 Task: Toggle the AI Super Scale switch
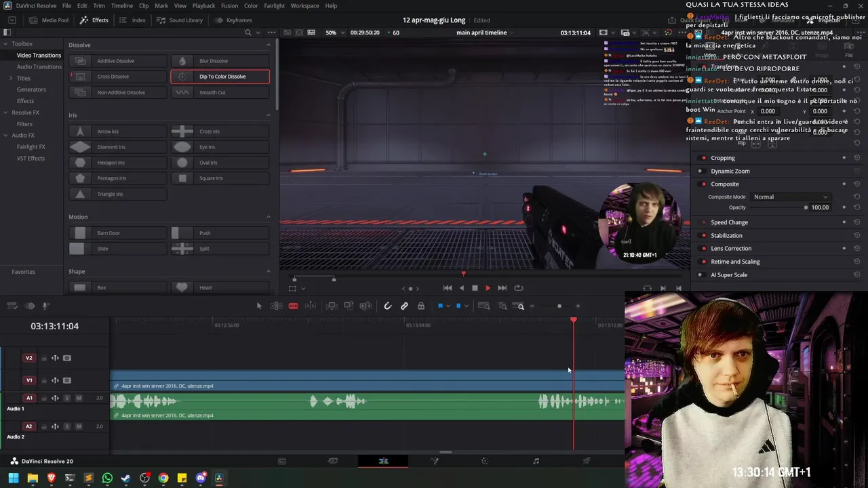coord(701,275)
